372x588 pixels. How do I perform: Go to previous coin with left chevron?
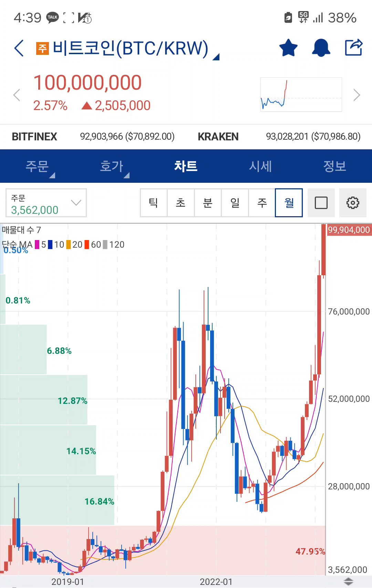point(17,95)
